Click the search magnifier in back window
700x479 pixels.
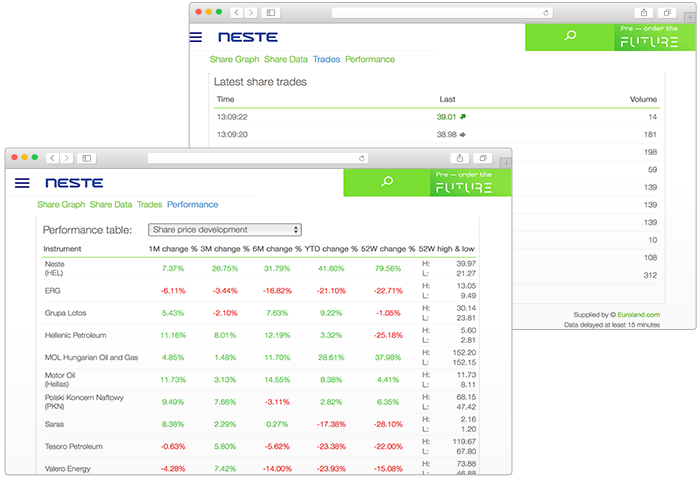pos(569,37)
